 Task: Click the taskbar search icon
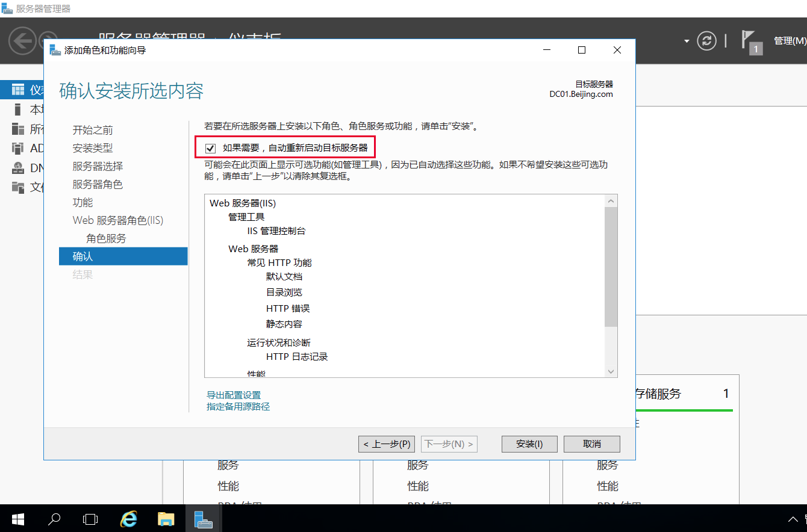(x=54, y=519)
